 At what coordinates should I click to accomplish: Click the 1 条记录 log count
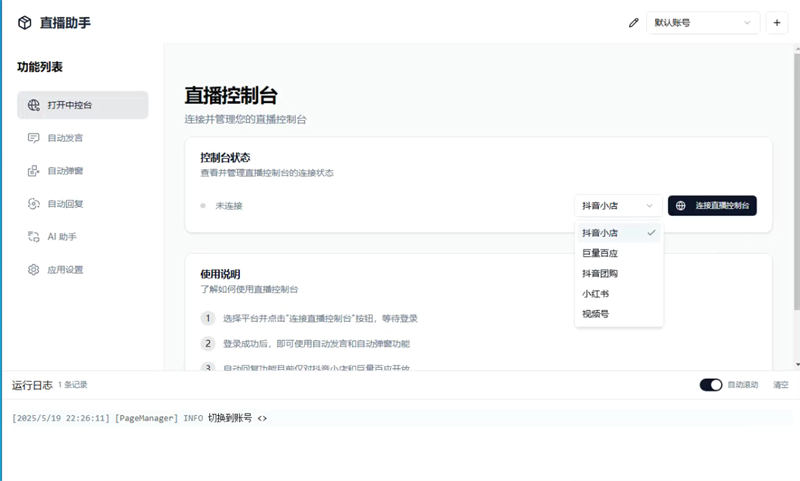pos(73,385)
